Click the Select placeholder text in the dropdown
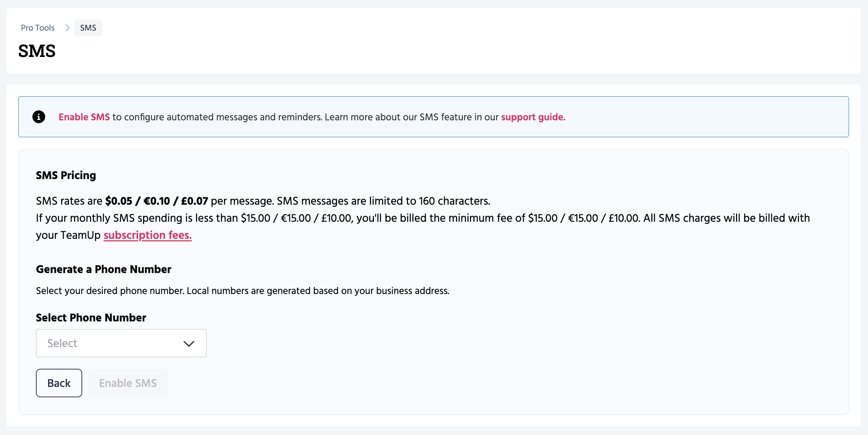The image size is (868, 435). click(62, 343)
